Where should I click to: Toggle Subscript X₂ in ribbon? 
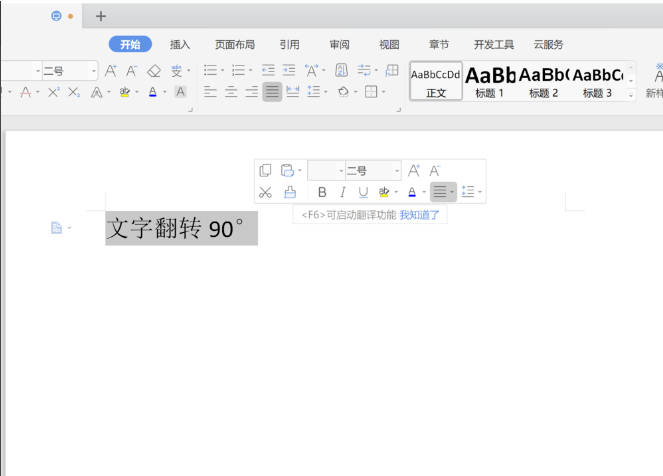(74, 92)
